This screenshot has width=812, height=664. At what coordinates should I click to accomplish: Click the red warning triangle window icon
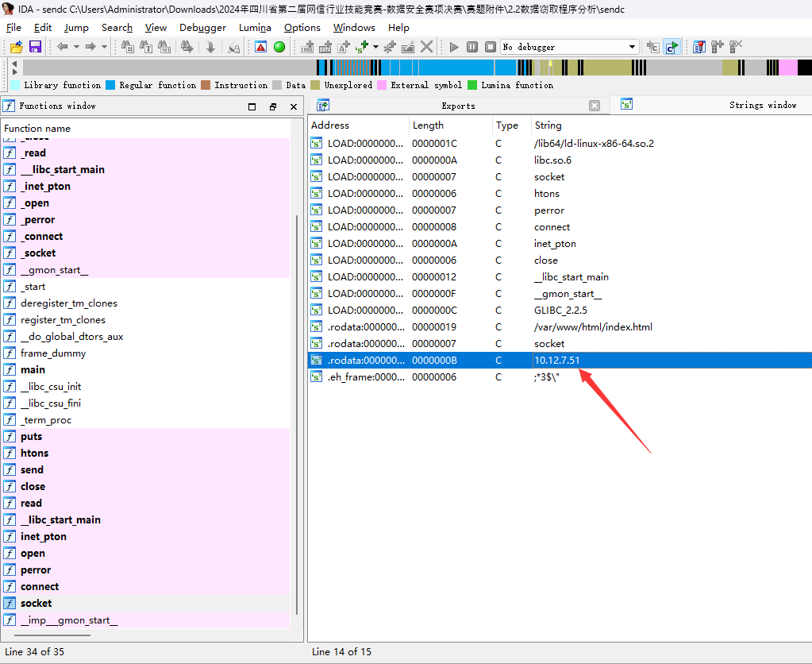[261, 47]
